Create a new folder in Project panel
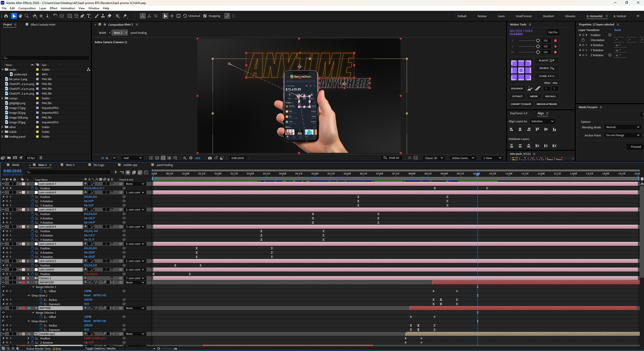 (9, 158)
